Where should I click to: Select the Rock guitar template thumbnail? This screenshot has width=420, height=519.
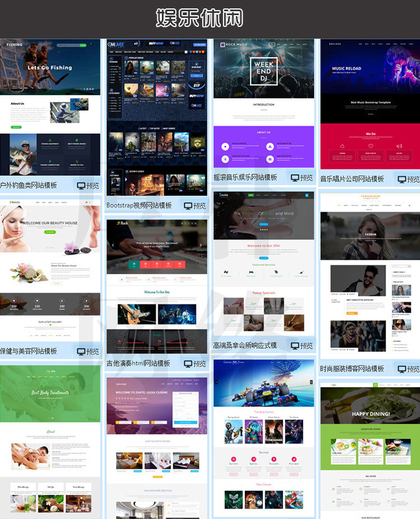157,286
